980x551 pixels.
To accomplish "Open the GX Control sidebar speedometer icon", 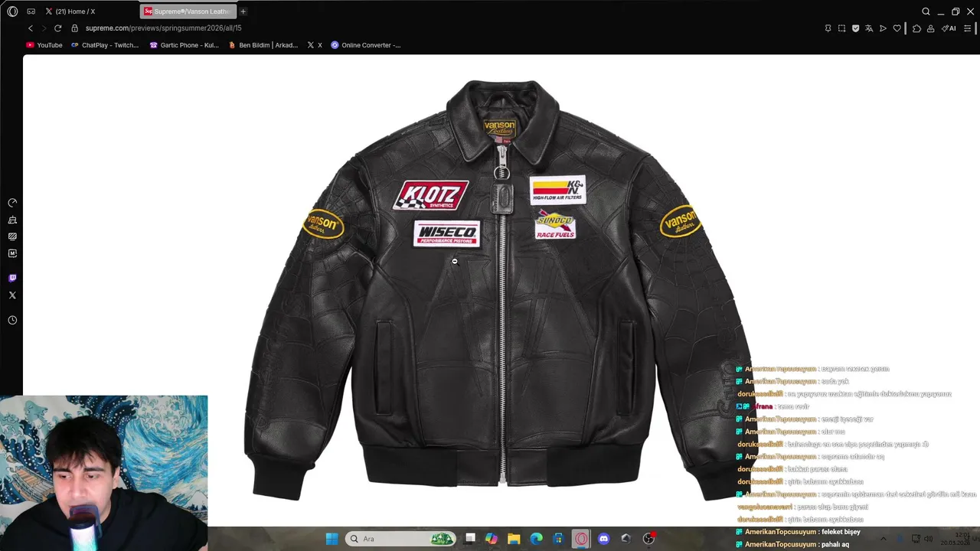I will 12,203.
